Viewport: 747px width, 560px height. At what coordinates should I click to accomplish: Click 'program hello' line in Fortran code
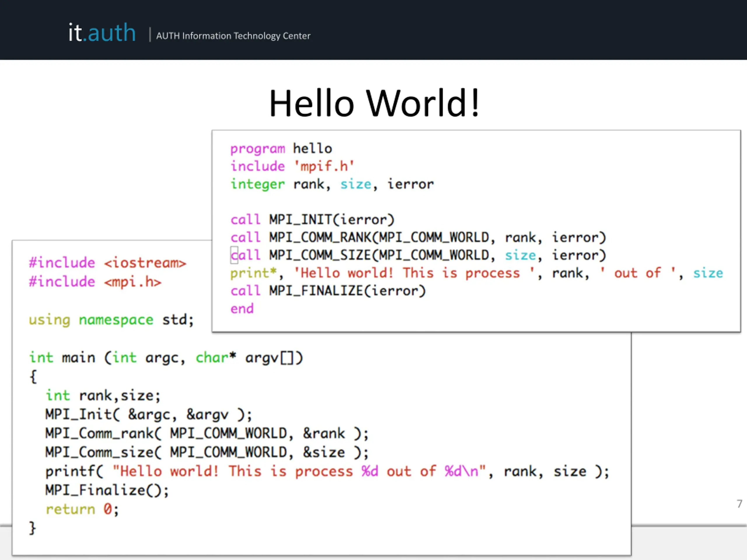(x=281, y=149)
